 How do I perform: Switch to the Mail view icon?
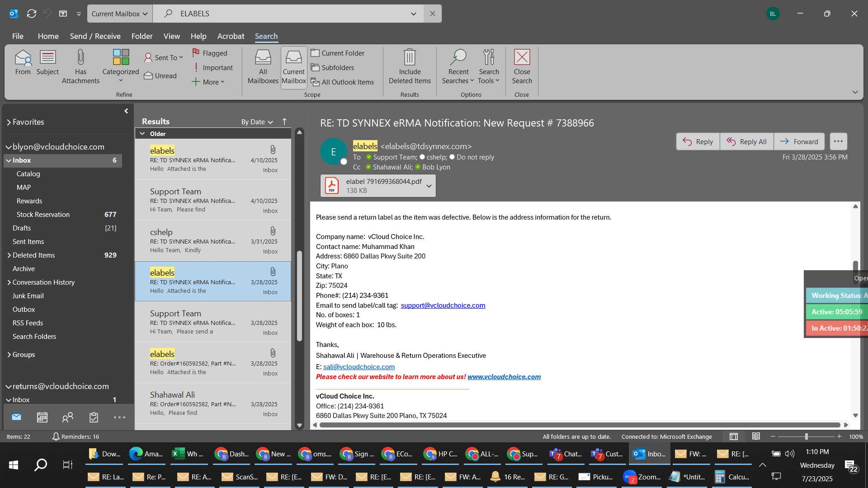[x=17, y=417]
